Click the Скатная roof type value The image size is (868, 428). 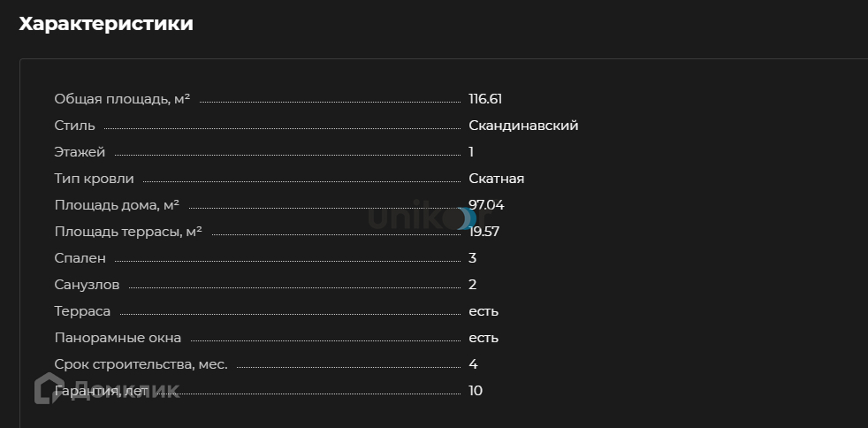click(x=496, y=179)
